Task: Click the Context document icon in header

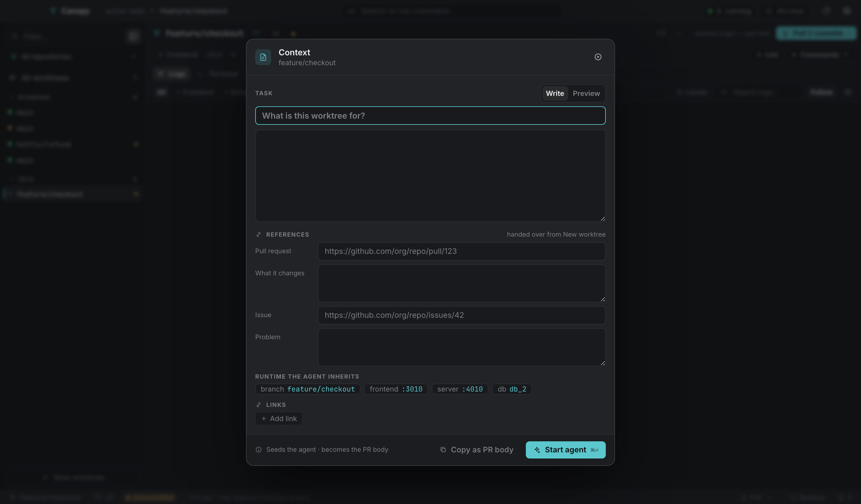Action: click(263, 57)
